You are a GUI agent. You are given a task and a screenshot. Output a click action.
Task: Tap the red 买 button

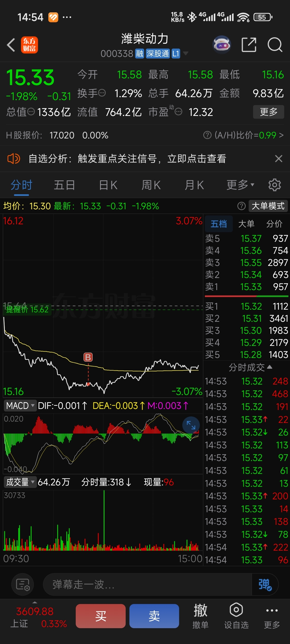(101, 616)
